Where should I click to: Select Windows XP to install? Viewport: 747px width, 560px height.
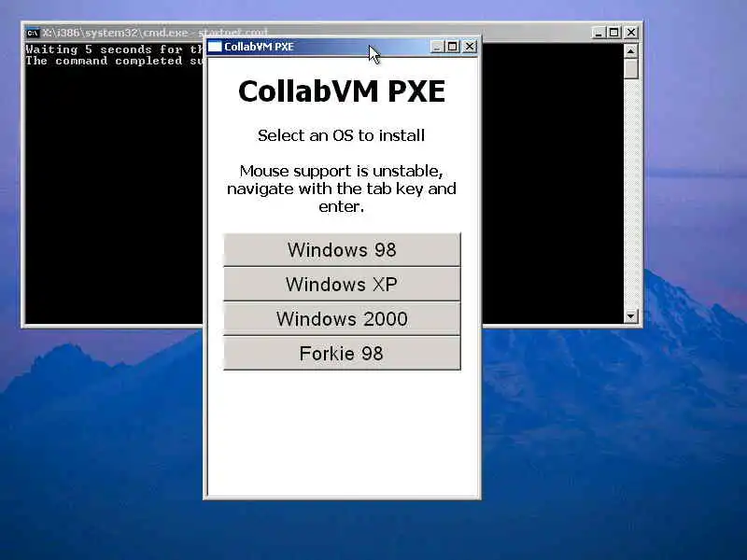coord(342,285)
